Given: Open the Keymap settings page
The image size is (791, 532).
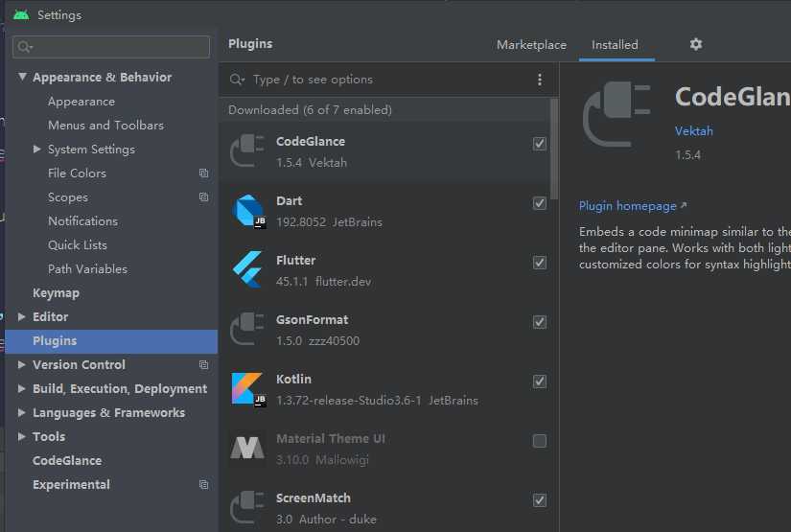Looking at the screenshot, I should (56, 293).
